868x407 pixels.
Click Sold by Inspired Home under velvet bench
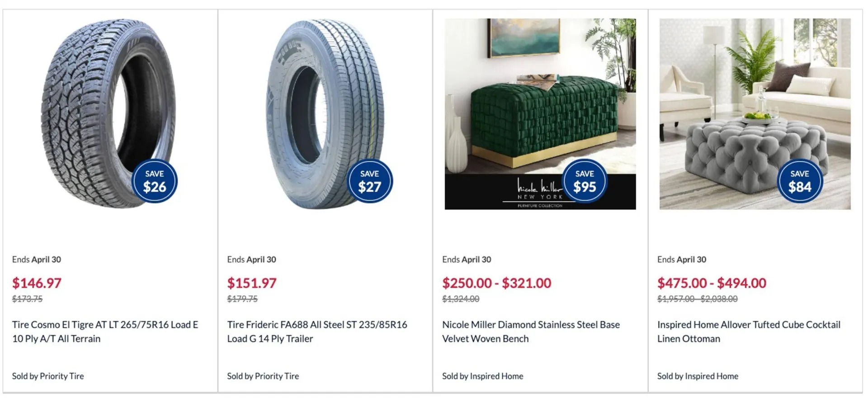(x=482, y=376)
